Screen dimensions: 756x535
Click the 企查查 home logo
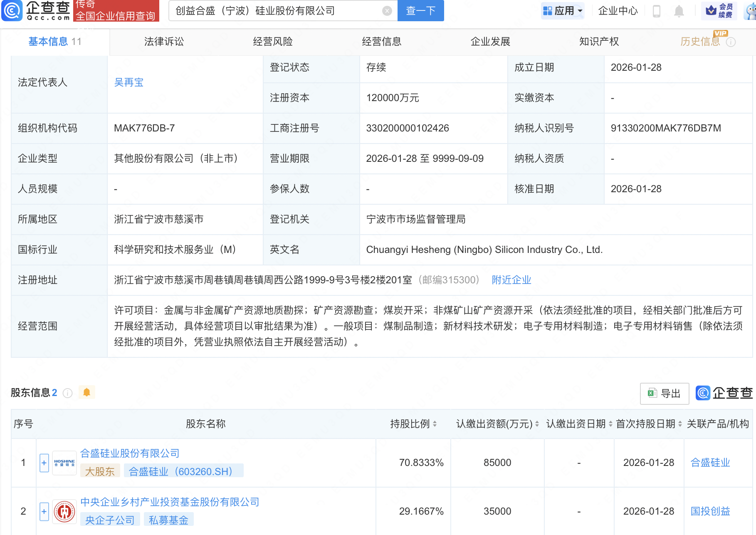(33, 11)
